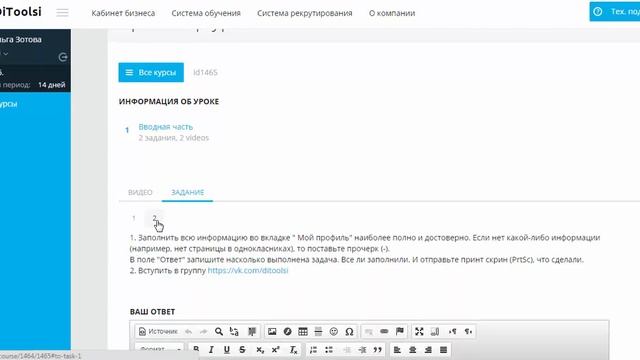This screenshot has height=360, width=640.
Task: Toggle the Источник source view button
Action: click(158, 331)
